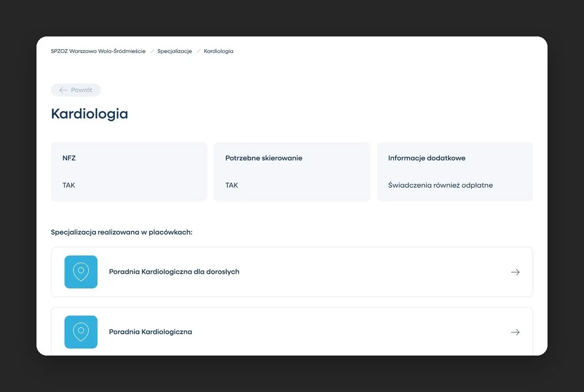Screen dimensions: 584x392
Task: Click the Powrót back button
Action: point(76,90)
